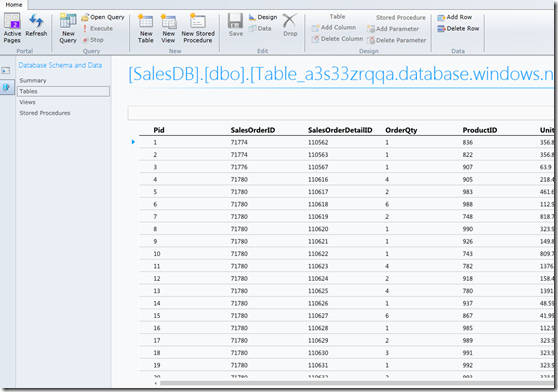
Task: Click the Open Query folder icon
Action: pyautogui.click(x=85, y=17)
